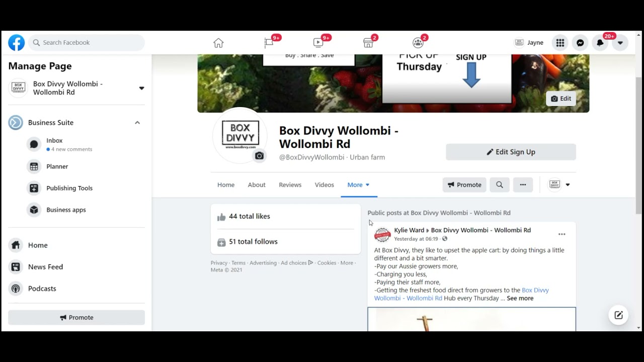
Task: Click the sidebar Promote button
Action: [x=76, y=317]
